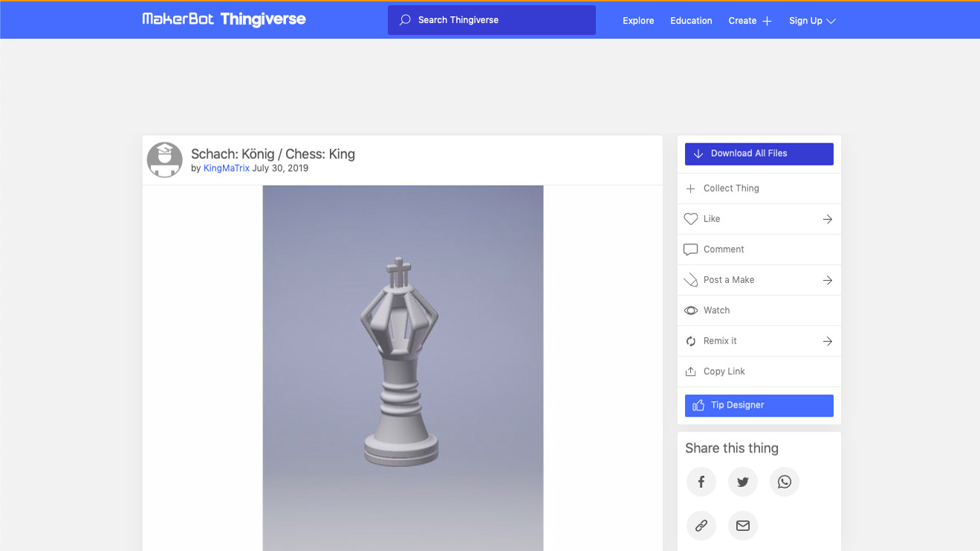Viewport: 980px width, 551px height.
Task: Click the Collect Thing label
Action: coord(731,189)
